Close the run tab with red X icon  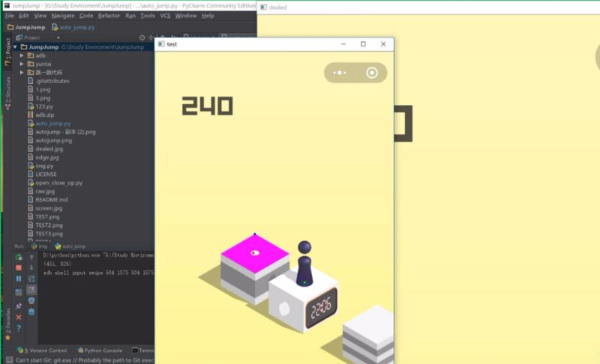[18, 317]
